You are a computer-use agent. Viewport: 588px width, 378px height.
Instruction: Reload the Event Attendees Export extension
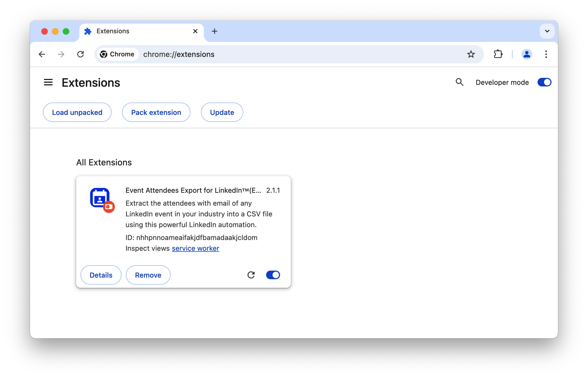(251, 275)
